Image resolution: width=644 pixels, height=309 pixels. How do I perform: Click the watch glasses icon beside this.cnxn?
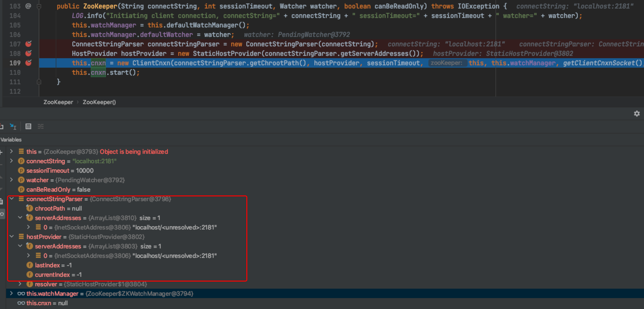point(21,303)
